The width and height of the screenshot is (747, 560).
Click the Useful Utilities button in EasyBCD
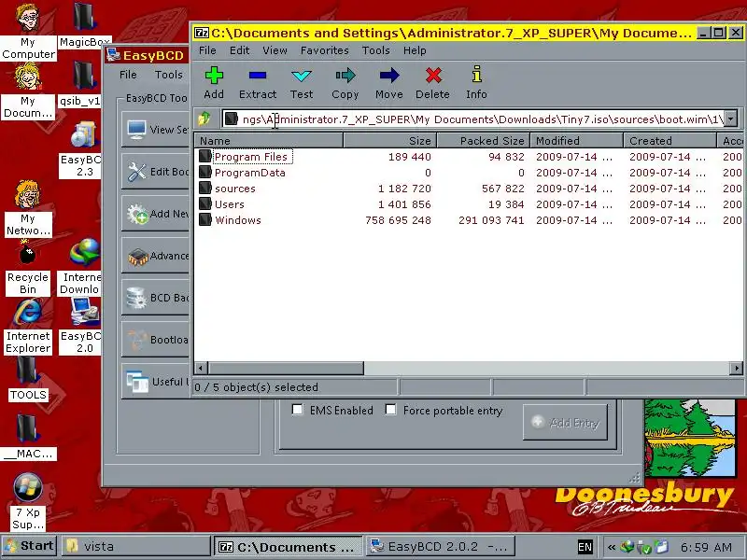(156, 382)
